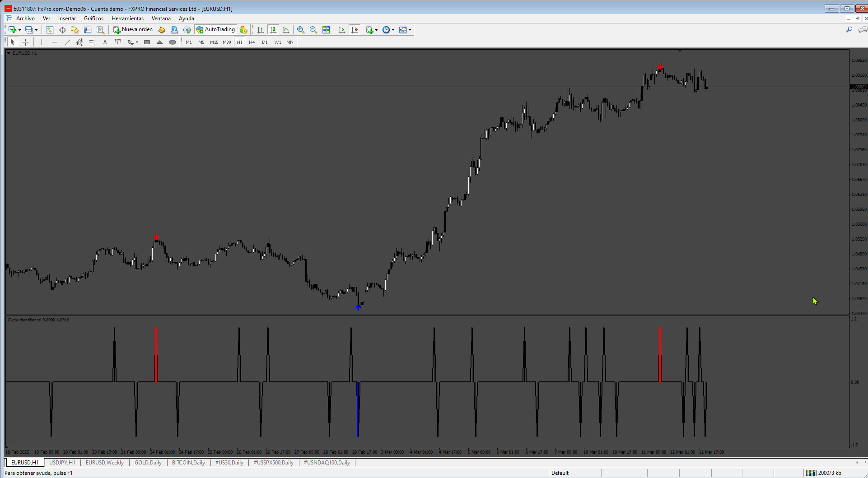The image size is (868, 478).
Task: Open the periods clock dropdown arrow
Action: click(393, 30)
